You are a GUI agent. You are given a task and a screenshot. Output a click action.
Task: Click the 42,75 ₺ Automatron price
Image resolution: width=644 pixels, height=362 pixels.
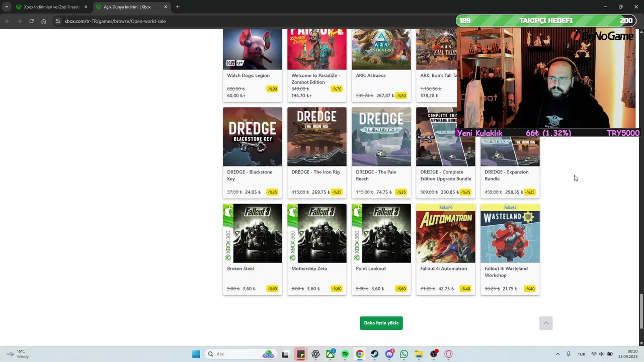(x=446, y=289)
